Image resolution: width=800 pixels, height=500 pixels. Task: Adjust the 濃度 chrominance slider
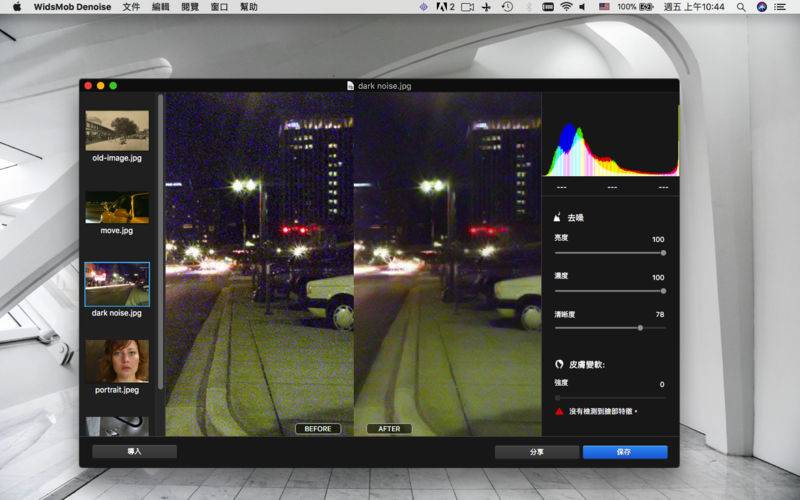610,291
